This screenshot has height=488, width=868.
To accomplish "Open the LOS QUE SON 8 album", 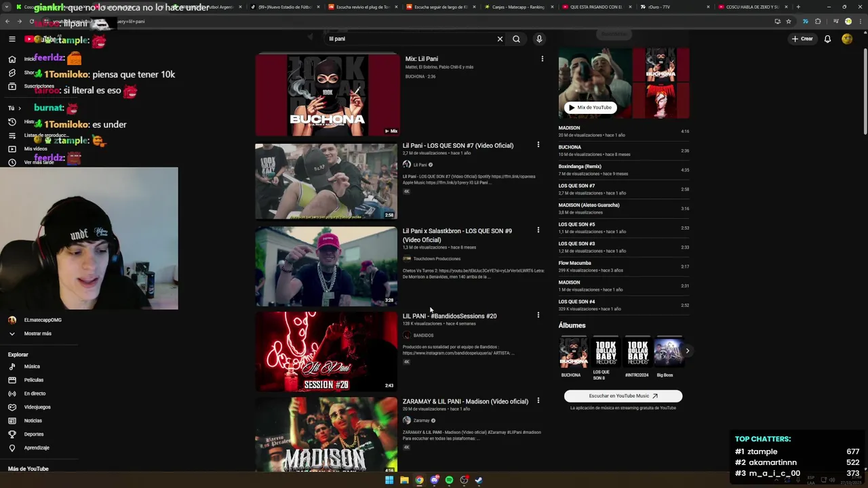I will click(606, 352).
